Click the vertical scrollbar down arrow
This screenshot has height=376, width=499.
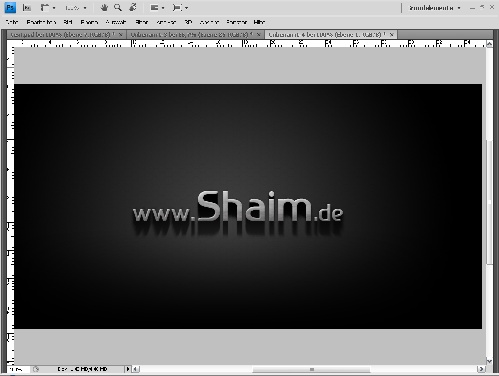489,361
